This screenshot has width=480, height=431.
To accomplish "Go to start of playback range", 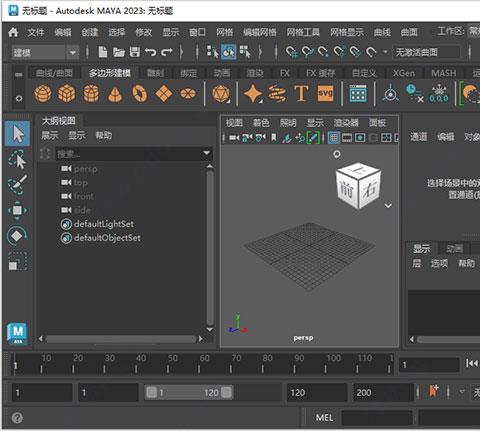I will point(472,363).
